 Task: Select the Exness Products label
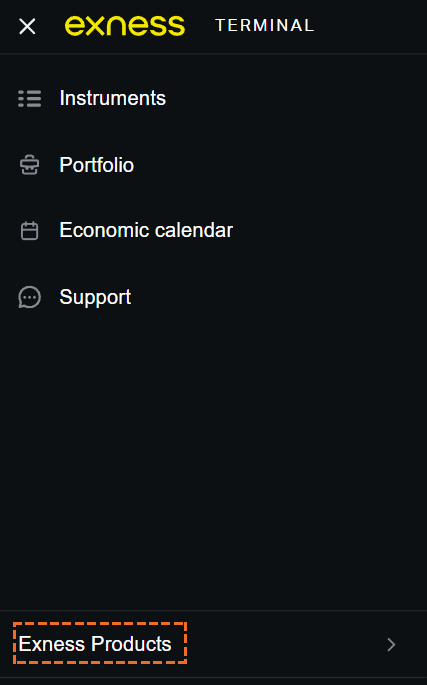95,644
